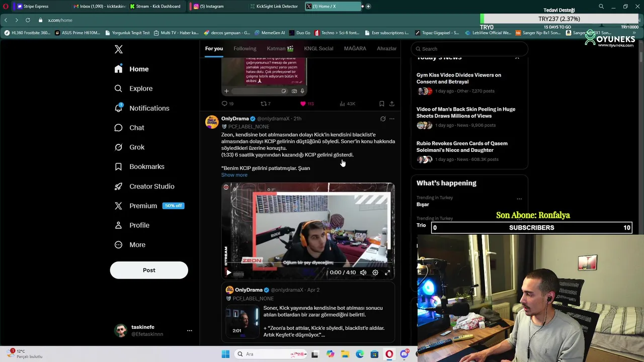Open Discord from the taskbar
Viewport: 644px width, 362px height.
[404, 354]
